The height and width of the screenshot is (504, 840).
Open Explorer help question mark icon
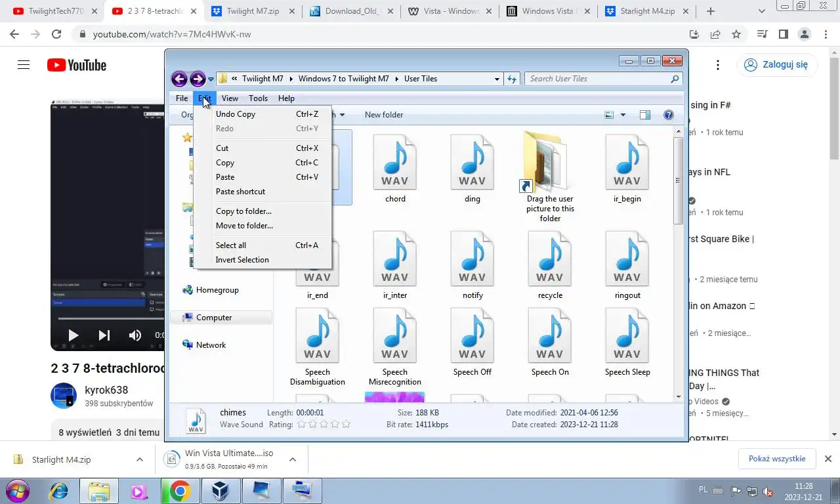pos(668,115)
